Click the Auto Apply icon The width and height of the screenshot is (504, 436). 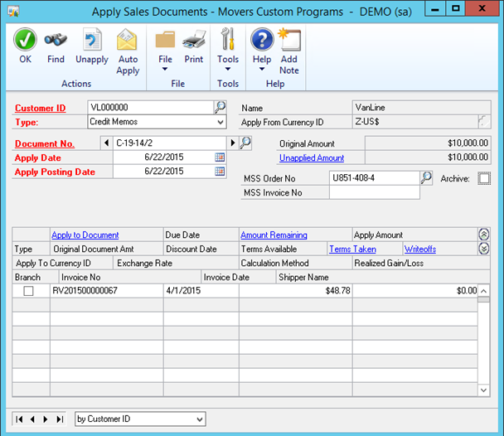[128, 40]
